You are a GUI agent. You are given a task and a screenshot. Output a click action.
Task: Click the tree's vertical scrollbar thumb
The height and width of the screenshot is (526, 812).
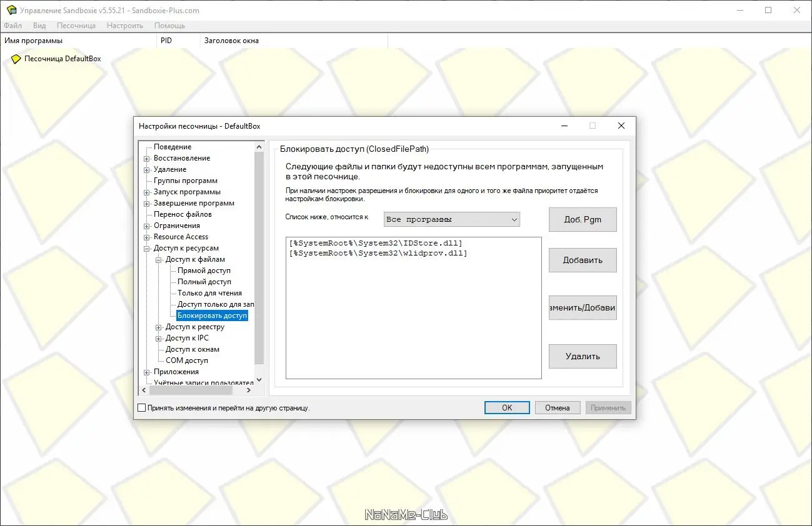click(259, 258)
